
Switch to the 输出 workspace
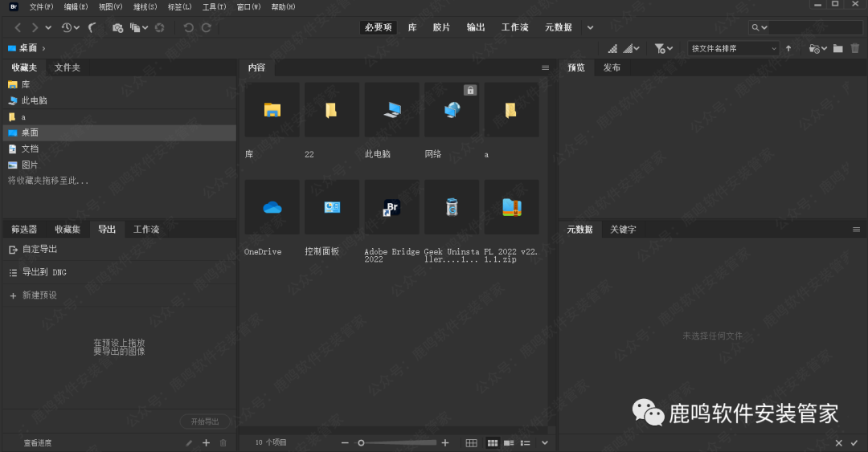tap(476, 27)
